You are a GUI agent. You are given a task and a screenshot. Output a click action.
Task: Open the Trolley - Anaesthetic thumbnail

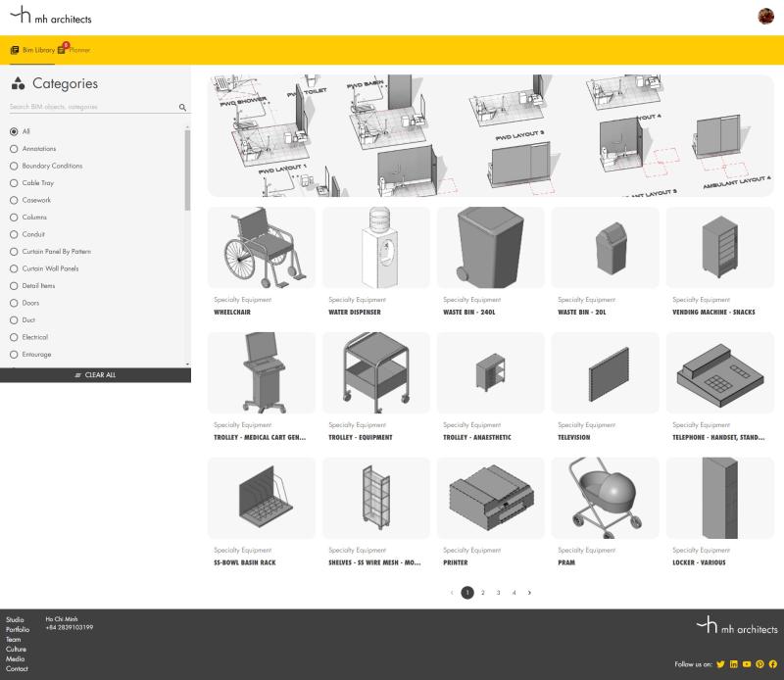(x=491, y=372)
